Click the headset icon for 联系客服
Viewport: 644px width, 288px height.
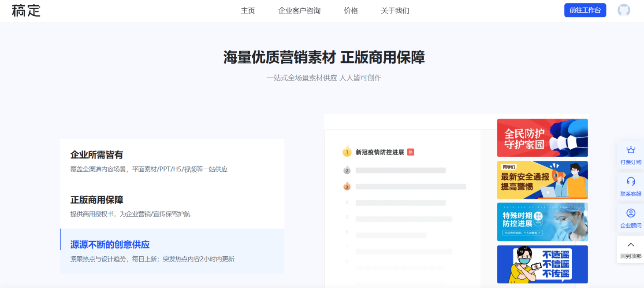[630, 181]
